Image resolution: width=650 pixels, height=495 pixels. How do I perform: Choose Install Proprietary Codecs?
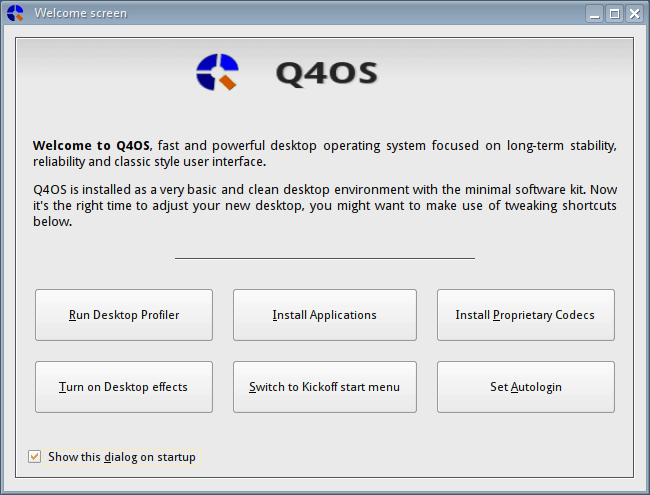pos(526,315)
